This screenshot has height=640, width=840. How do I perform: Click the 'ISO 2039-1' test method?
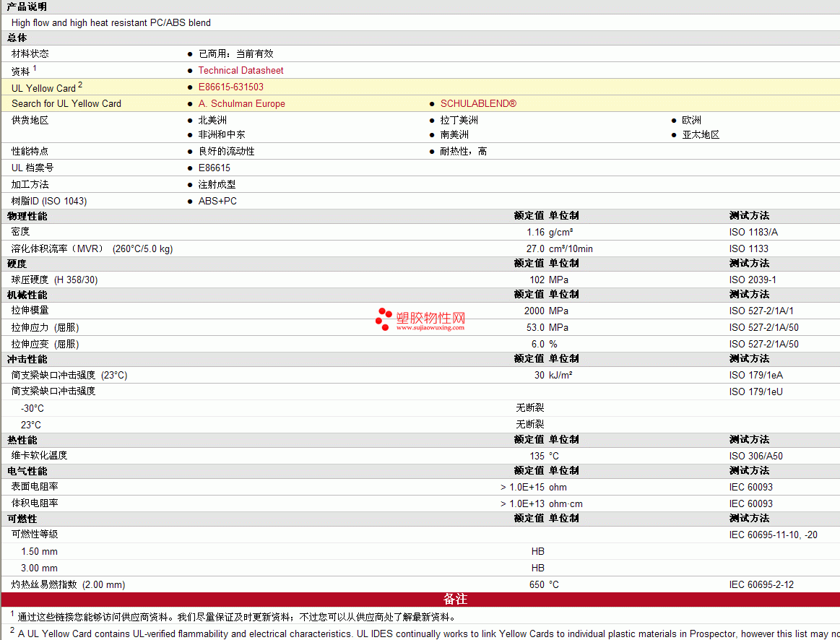[x=753, y=280]
